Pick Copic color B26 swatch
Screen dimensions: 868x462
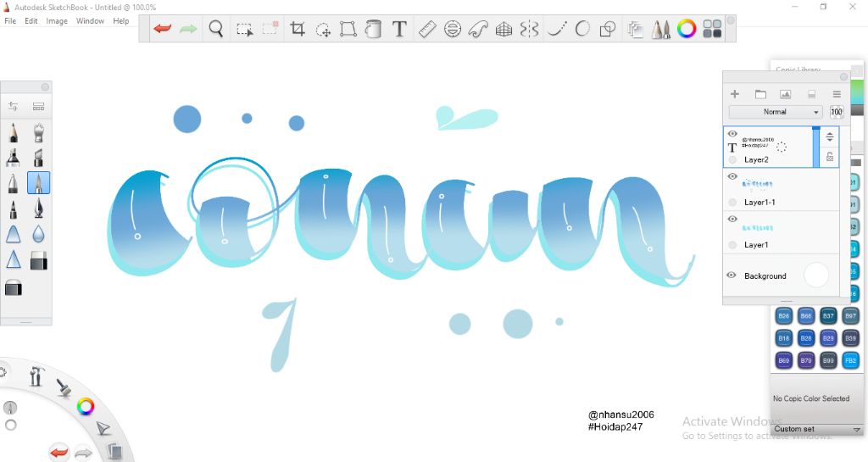coord(784,316)
